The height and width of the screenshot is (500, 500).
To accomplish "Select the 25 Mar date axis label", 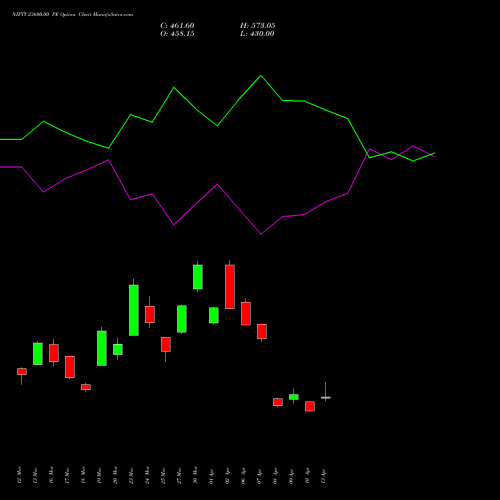I will pos(163,475).
